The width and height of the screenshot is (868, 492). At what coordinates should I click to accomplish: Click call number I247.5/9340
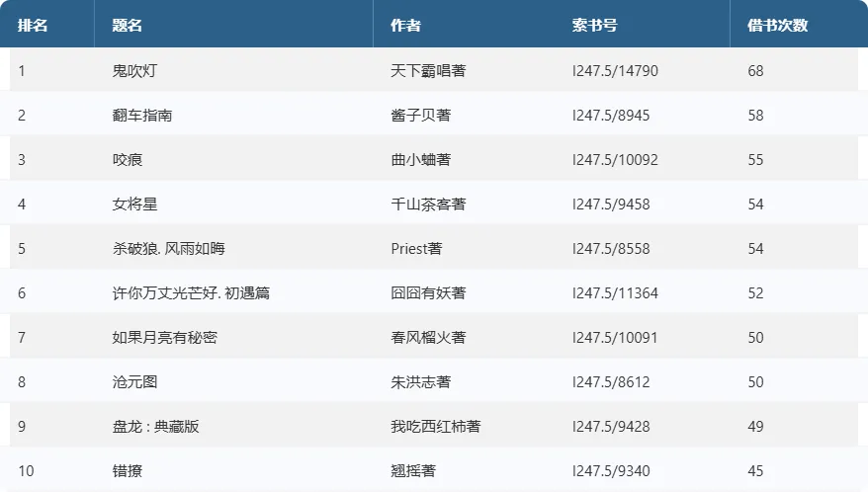click(x=611, y=471)
